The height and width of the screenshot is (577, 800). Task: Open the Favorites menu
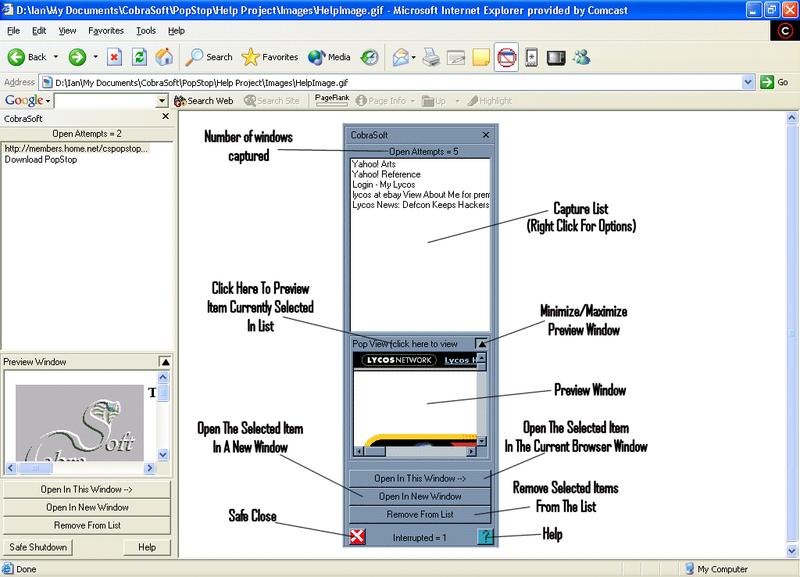[106, 31]
